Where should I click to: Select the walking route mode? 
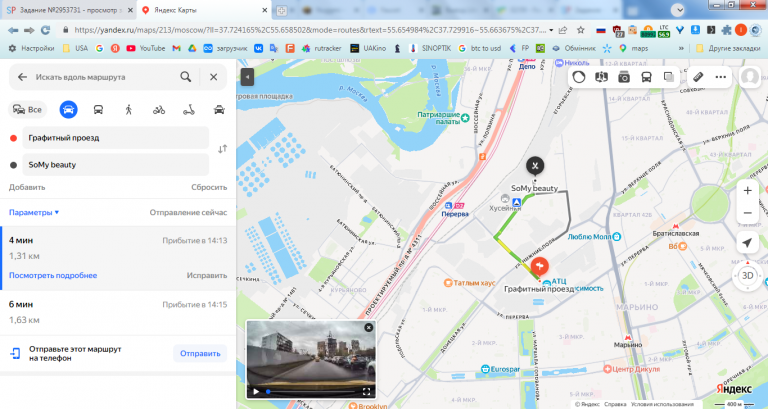(129, 110)
